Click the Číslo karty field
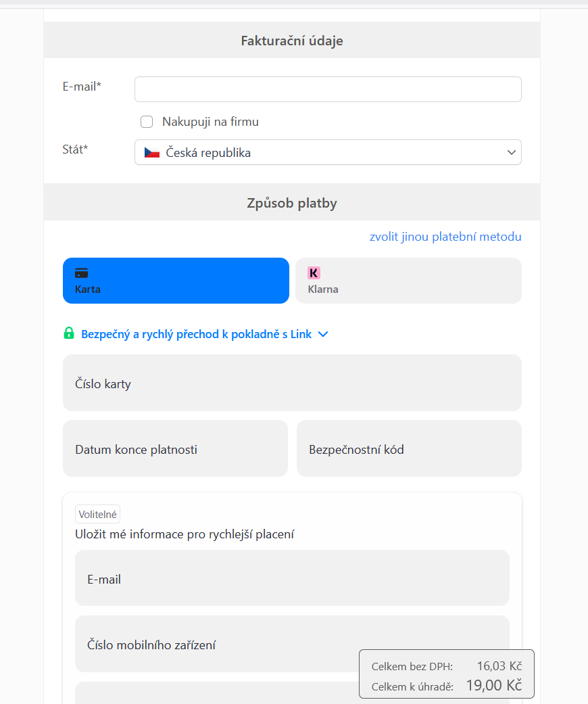Image resolution: width=588 pixels, height=704 pixels. pyautogui.click(x=292, y=383)
